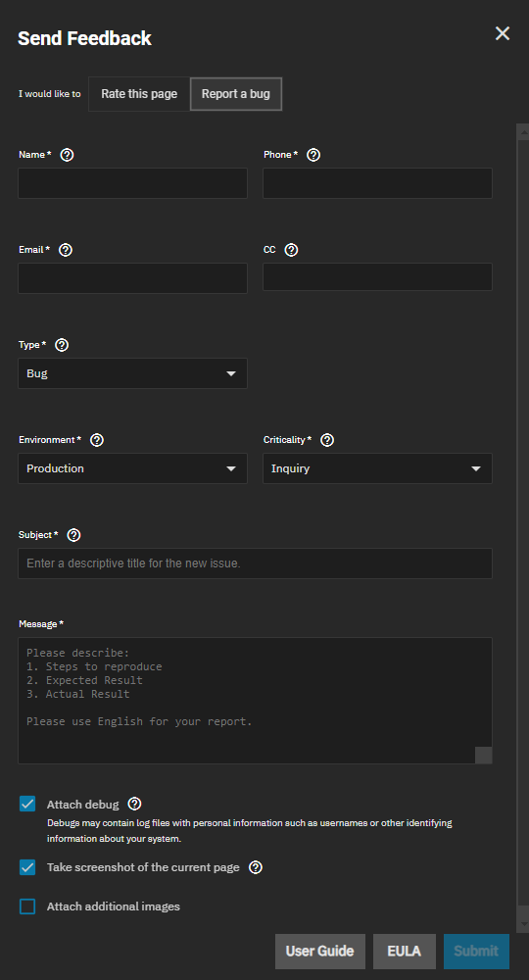Viewport: 529px width, 980px height.
Task: Click help icon next to Name
Action: [x=67, y=155]
